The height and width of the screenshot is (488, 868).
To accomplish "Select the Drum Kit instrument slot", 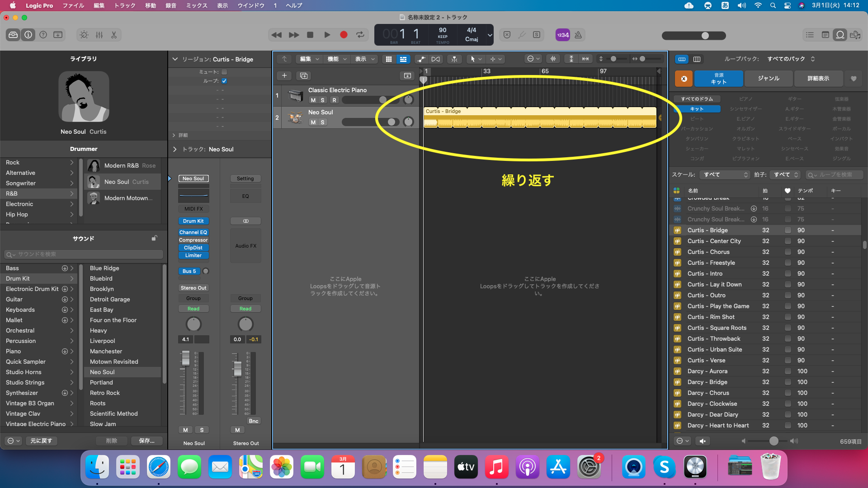I will [193, 221].
